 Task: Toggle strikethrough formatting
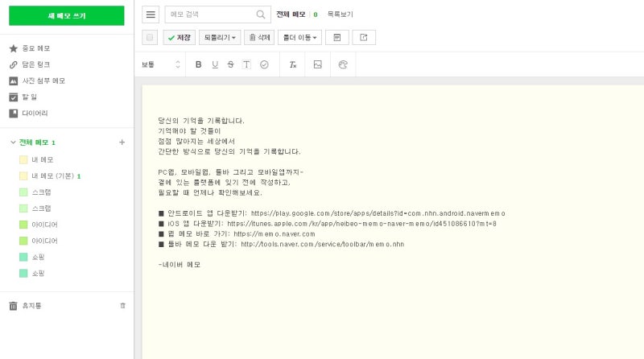[230, 64]
